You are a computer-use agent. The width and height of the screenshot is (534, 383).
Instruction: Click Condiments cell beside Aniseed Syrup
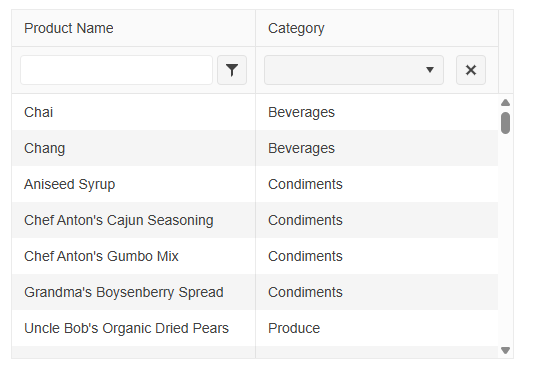[377, 184]
